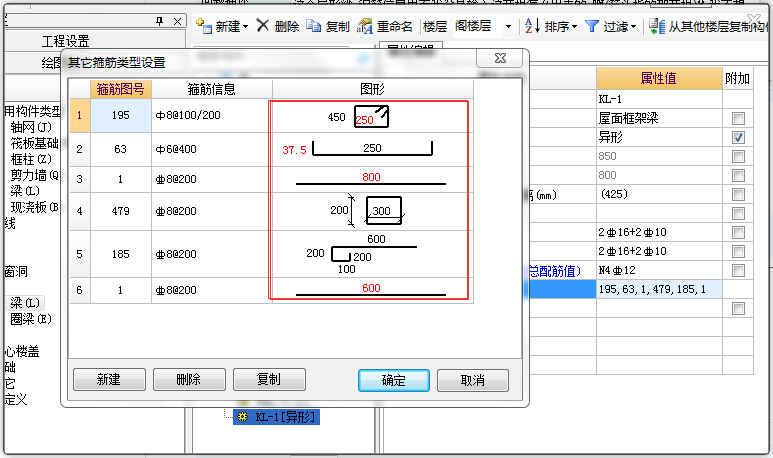
Task: Click the red 600 dimension in row 6 graphic
Action: point(371,288)
